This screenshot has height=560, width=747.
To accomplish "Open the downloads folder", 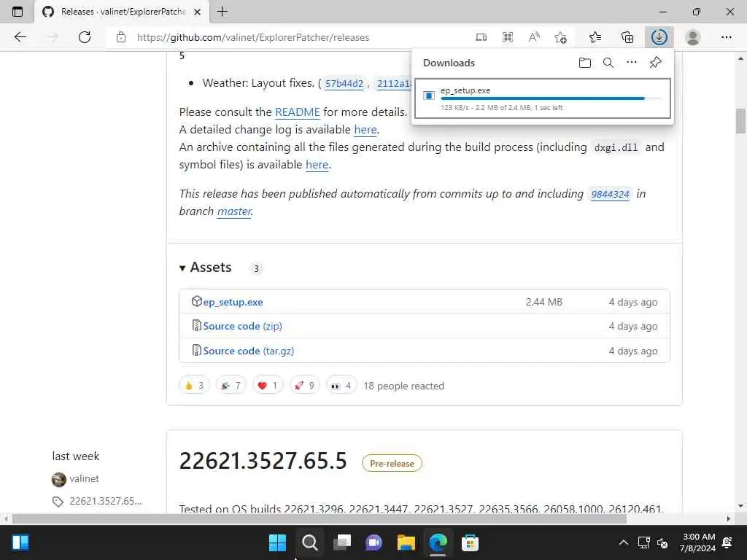I will 584,63.
